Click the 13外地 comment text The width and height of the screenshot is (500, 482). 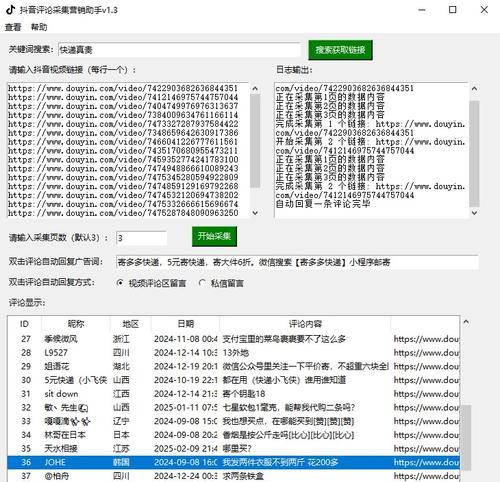point(236,353)
